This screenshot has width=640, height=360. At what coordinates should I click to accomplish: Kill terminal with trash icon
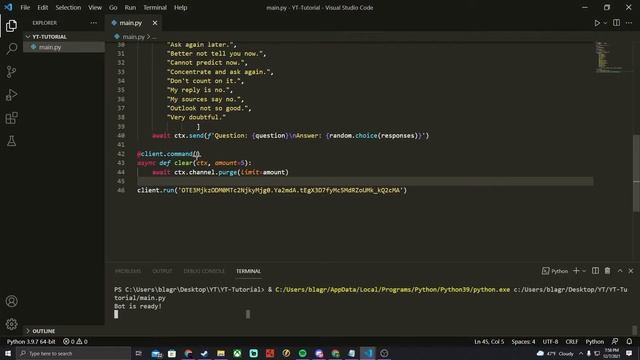[x=607, y=271]
